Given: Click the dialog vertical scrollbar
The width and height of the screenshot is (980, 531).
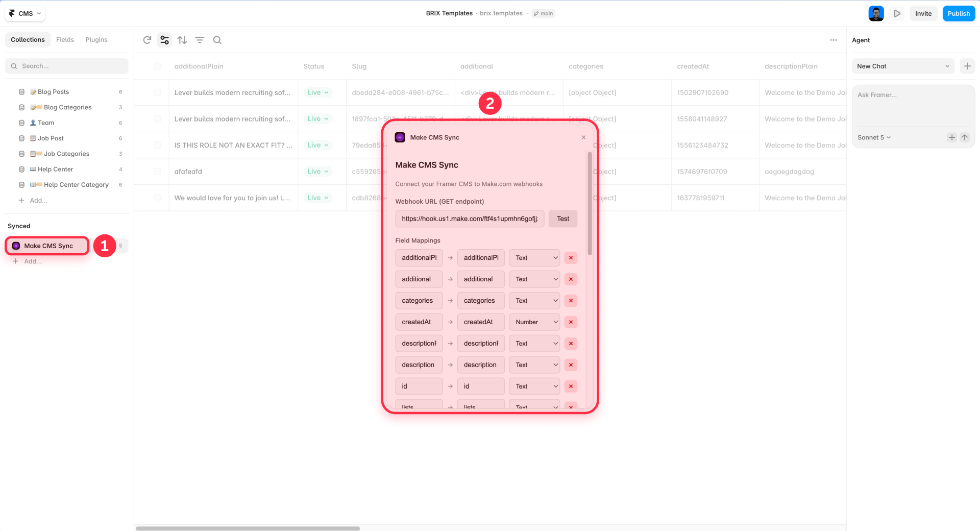Looking at the screenshot, I should [590, 203].
